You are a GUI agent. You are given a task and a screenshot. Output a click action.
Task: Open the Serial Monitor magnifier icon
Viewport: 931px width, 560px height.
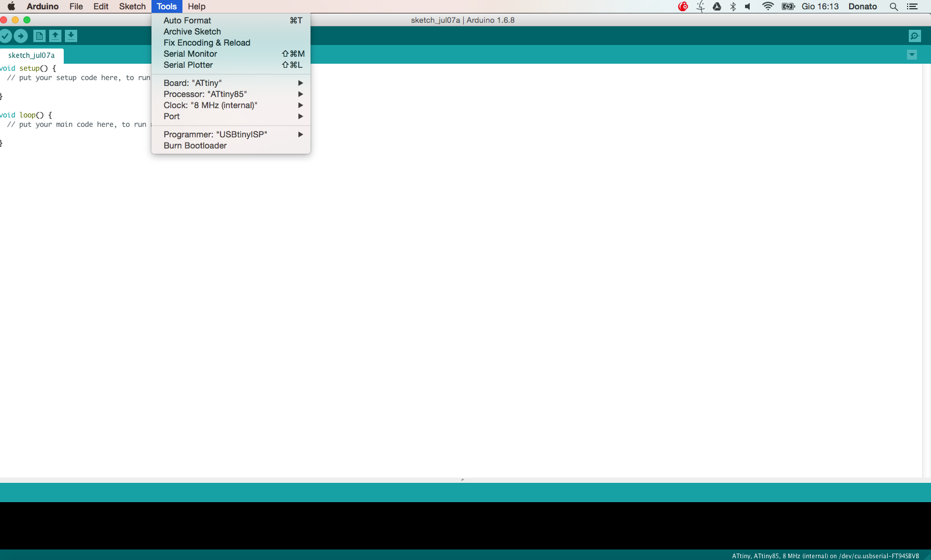click(x=915, y=36)
